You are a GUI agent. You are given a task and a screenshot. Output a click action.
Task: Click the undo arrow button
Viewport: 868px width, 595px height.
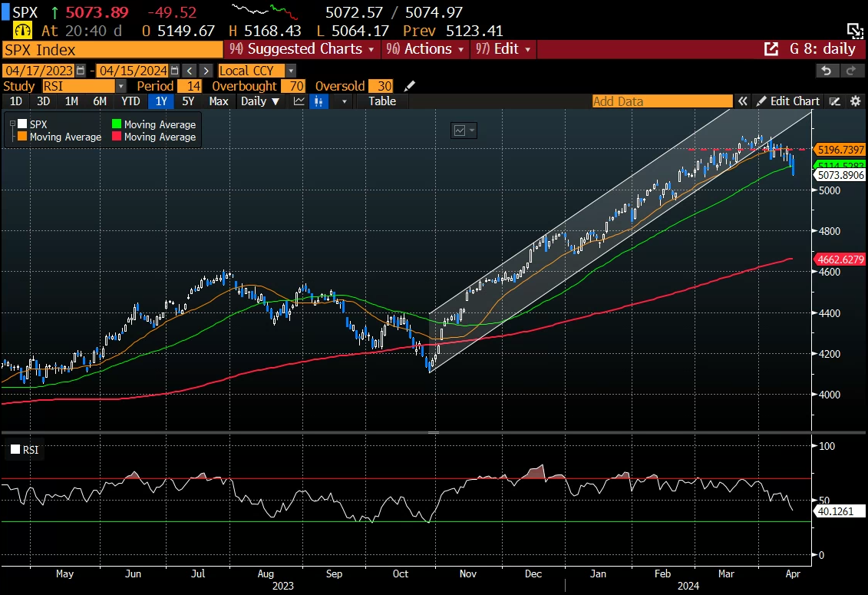[827, 71]
